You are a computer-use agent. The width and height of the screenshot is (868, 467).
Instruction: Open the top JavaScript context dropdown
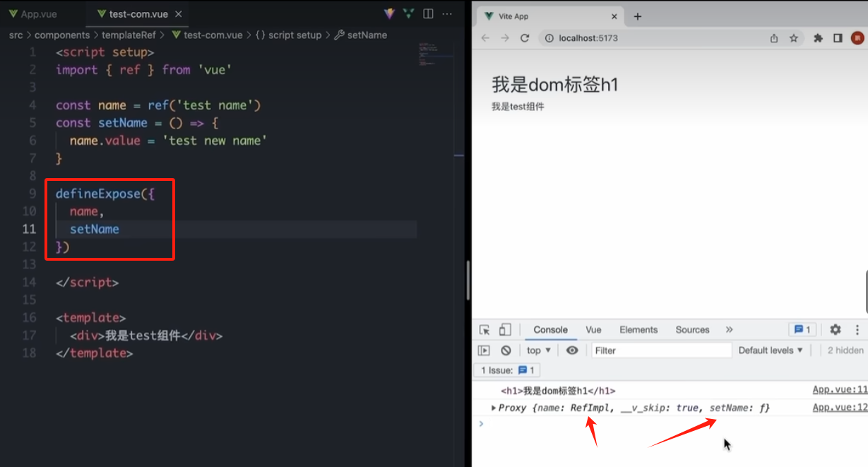pos(538,350)
